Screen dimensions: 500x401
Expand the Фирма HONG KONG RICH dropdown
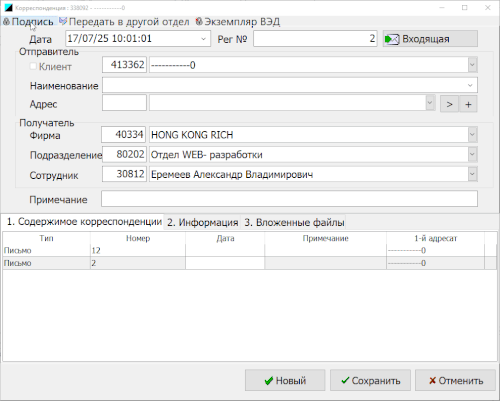click(x=472, y=135)
